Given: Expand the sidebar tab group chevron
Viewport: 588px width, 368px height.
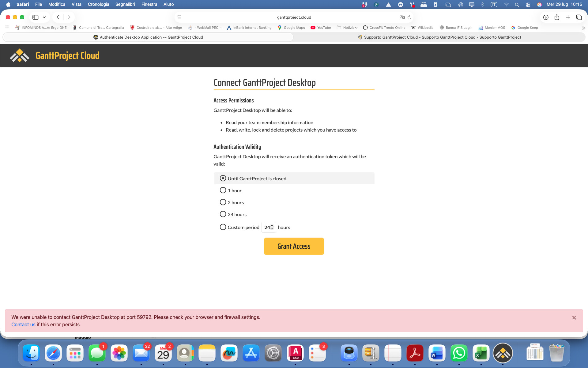Looking at the screenshot, I should pos(44,17).
